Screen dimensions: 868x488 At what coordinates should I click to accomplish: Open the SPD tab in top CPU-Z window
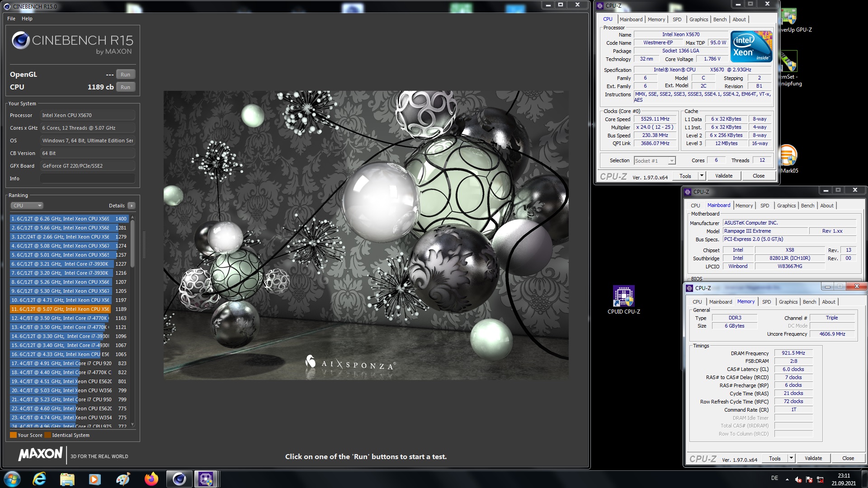pyautogui.click(x=677, y=19)
